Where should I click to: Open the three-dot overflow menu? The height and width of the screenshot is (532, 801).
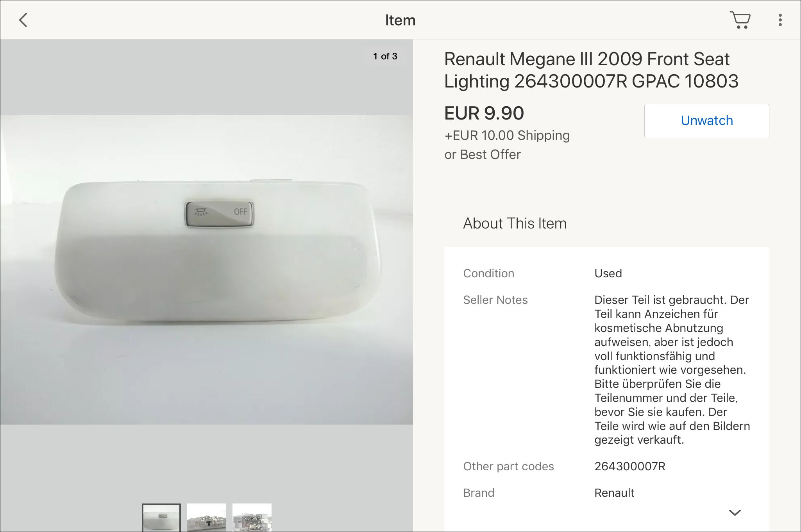(780, 20)
